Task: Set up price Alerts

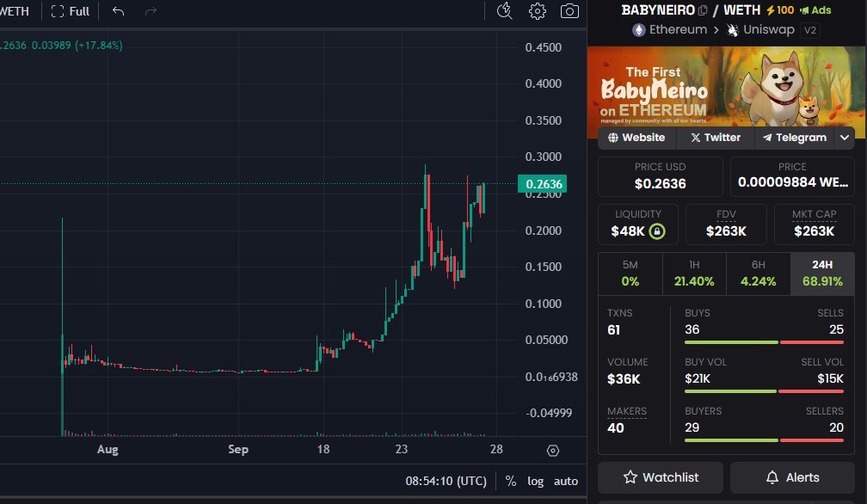Action: (792, 477)
